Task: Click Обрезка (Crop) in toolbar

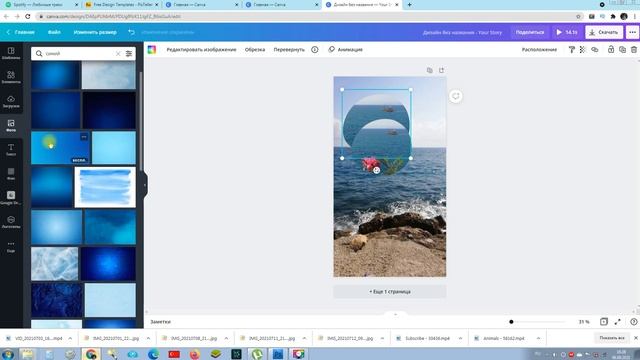Action: 255,49
